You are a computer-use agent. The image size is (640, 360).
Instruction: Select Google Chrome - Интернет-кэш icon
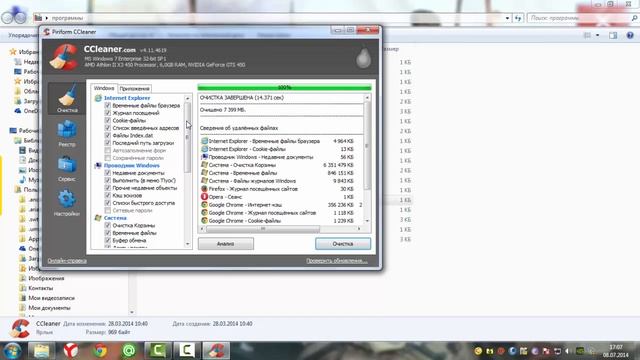tap(204, 205)
